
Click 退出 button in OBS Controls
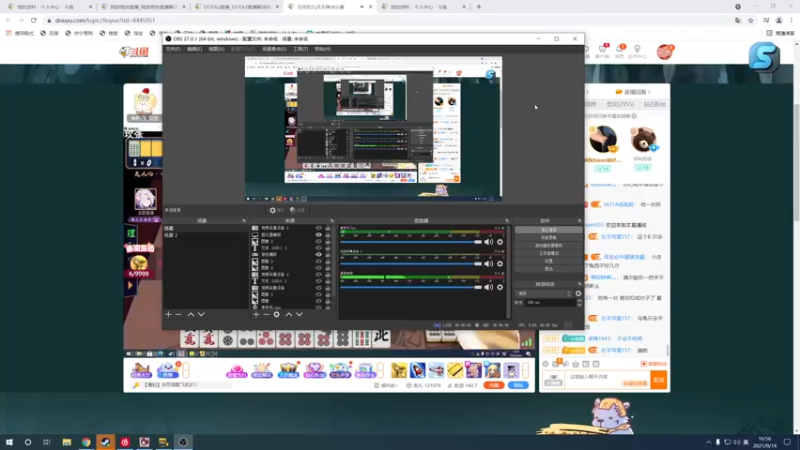[x=548, y=268]
